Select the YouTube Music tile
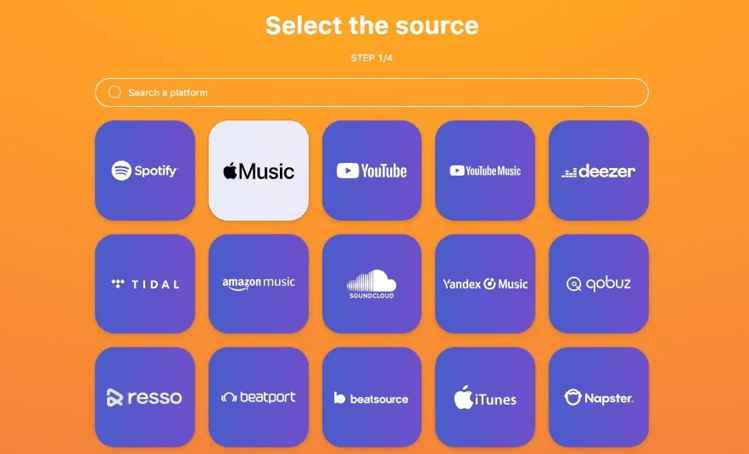The height and width of the screenshot is (454, 749). pyautogui.click(x=485, y=171)
